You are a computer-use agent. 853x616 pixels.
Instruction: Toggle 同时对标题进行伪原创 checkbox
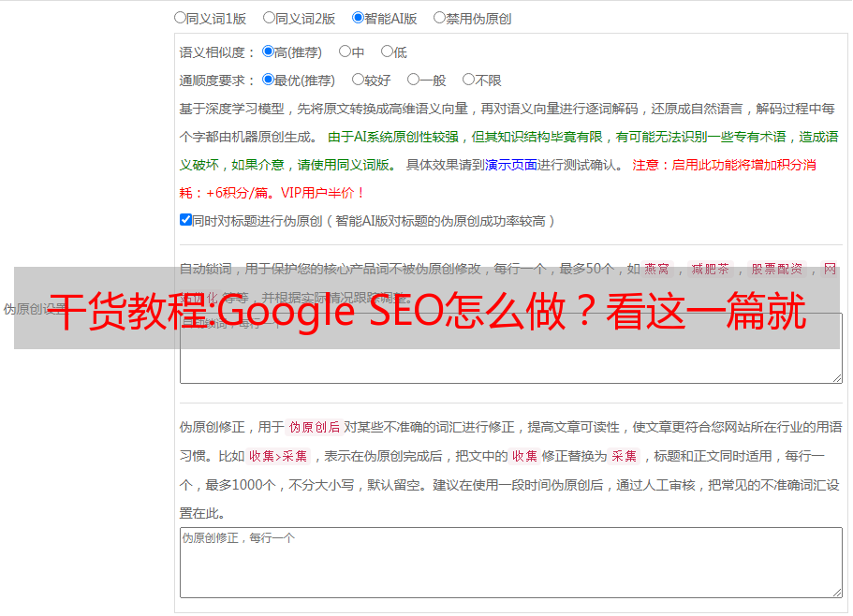pos(185,220)
